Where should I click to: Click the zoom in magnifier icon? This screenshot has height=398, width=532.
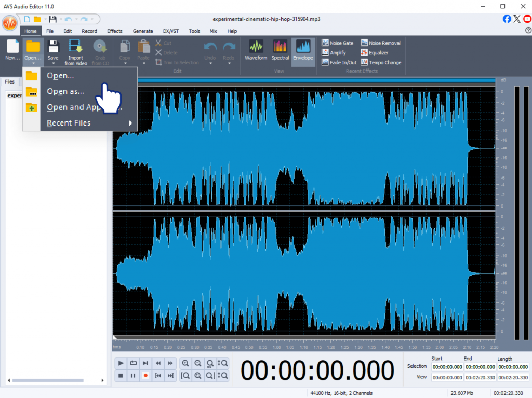[185, 363]
